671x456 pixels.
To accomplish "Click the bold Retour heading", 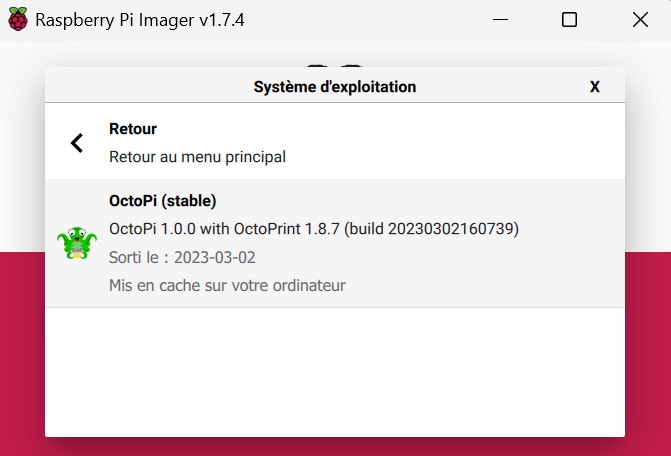I will pyautogui.click(x=133, y=129).
